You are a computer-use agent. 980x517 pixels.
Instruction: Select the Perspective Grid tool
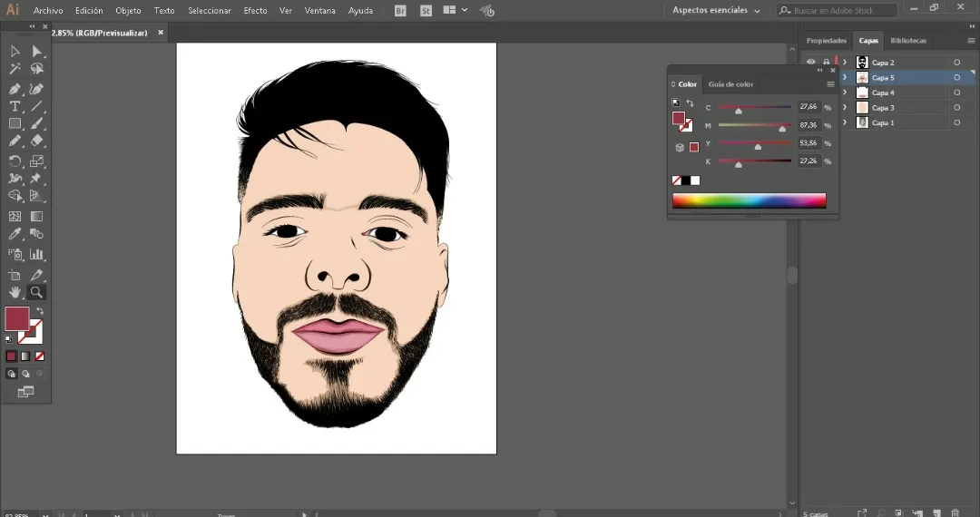click(x=37, y=196)
